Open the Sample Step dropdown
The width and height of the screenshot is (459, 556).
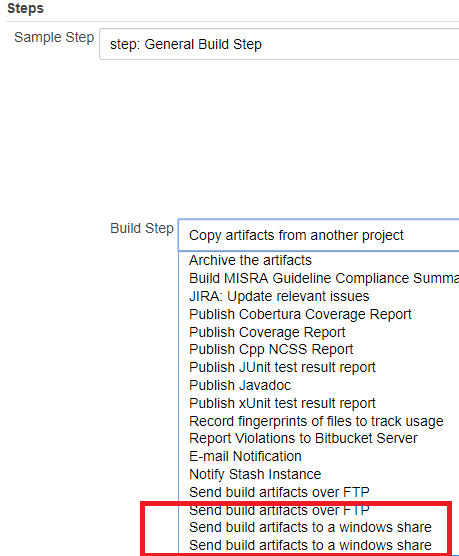coord(279,44)
